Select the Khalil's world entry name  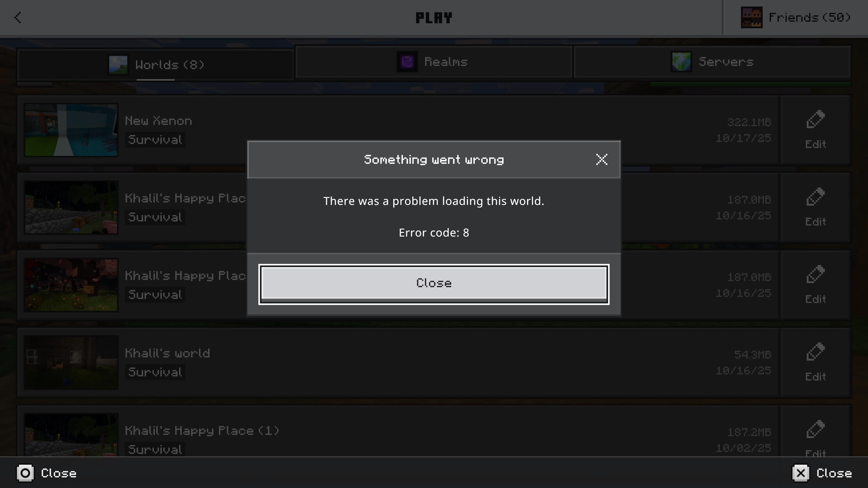[x=167, y=353]
